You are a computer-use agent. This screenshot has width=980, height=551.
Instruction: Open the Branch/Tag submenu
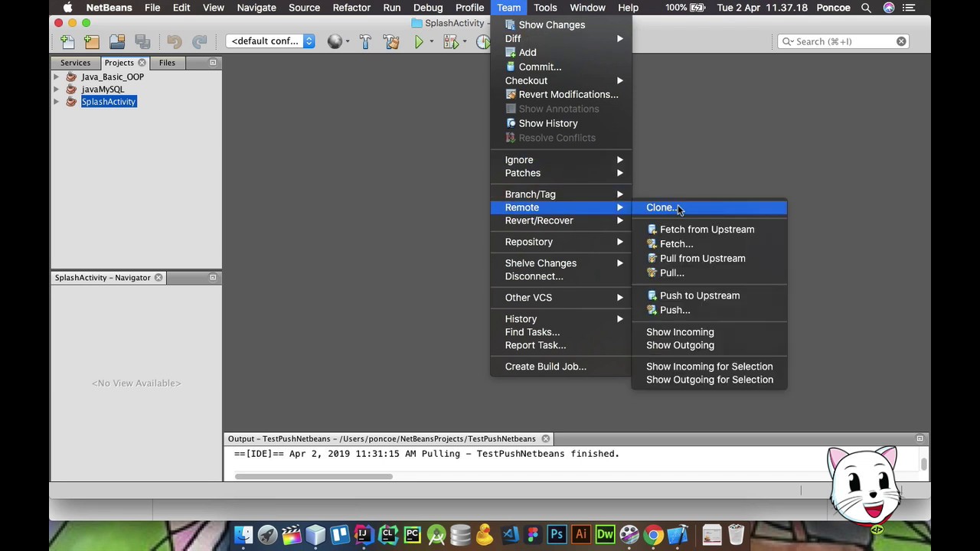click(561, 194)
